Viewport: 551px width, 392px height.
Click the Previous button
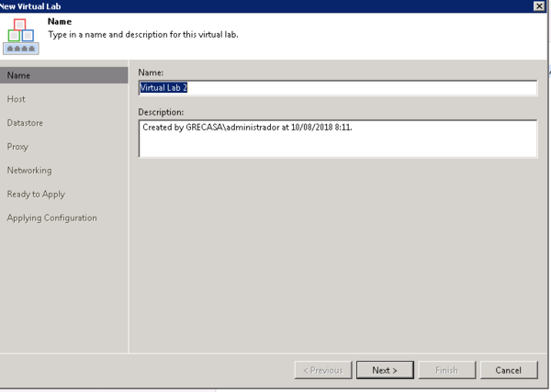(x=322, y=370)
